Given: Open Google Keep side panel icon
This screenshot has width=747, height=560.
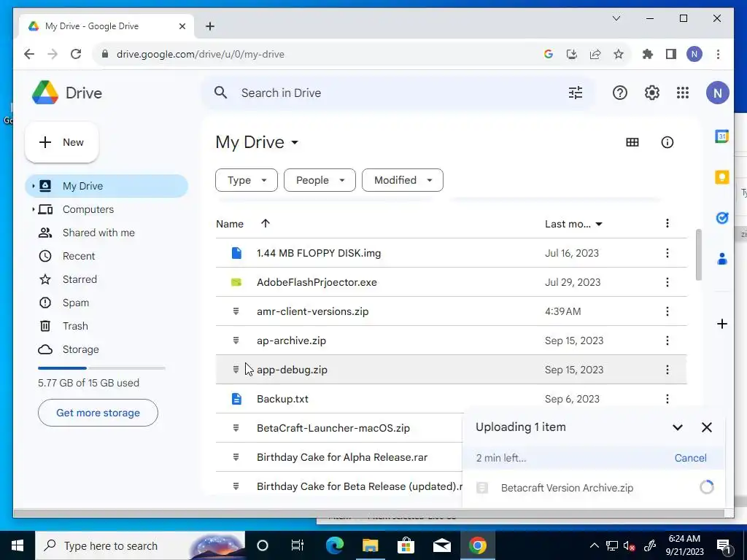Looking at the screenshot, I should pyautogui.click(x=721, y=177).
